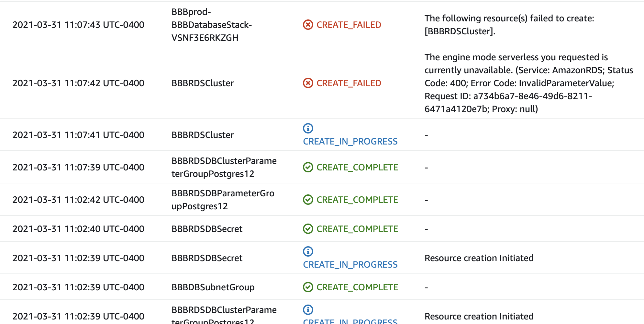Screen dimensions: 644x324
Task: Open the CREATE_IN_PROGRESS link for BBBRDSDBSecret
Action: 350,264
